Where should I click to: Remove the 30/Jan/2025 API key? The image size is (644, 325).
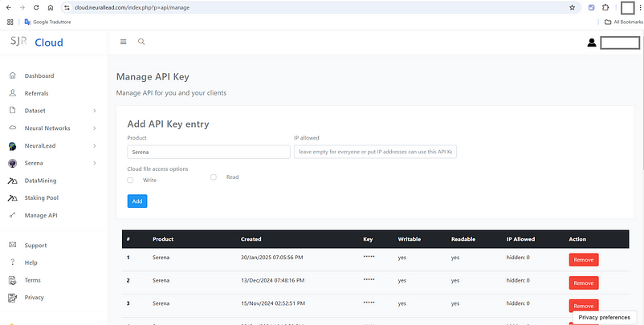tap(584, 260)
